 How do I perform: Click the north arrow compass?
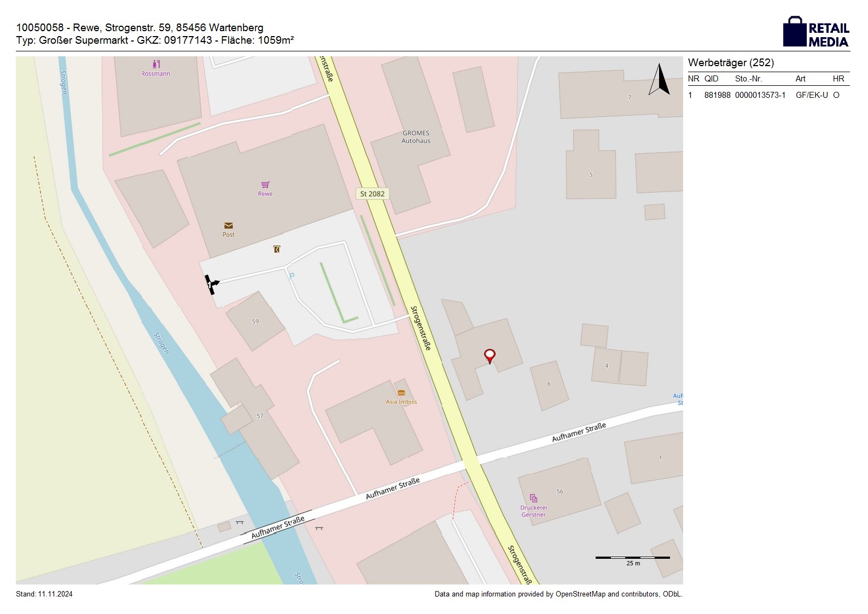(659, 80)
